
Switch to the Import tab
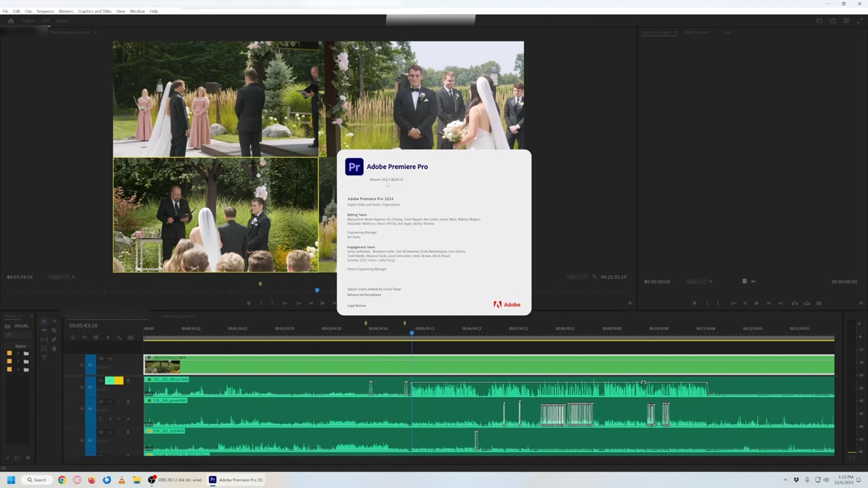click(x=28, y=21)
